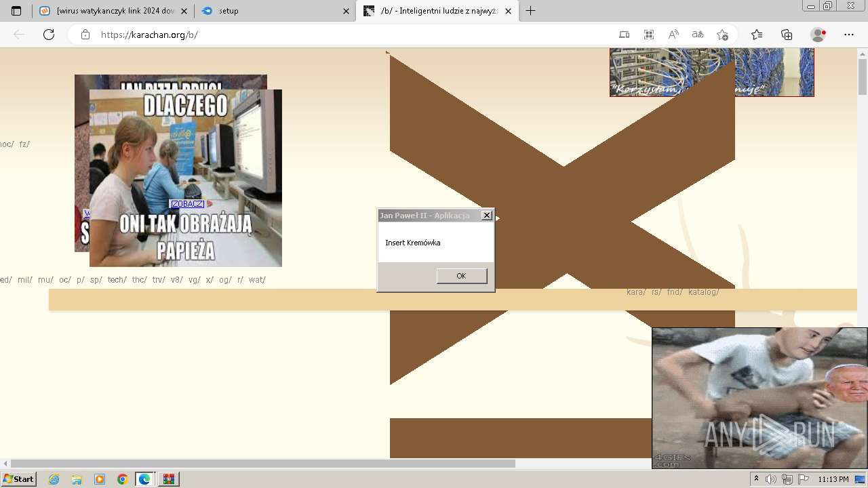The width and height of the screenshot is (868, 488).
Task: Click OK in the Jan Paweł II dialog
Action: point(461,276)
